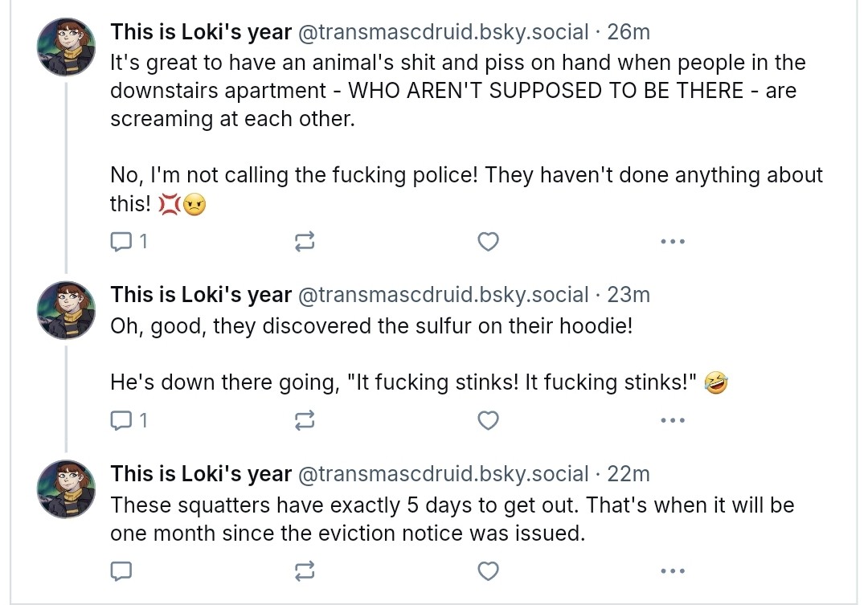Open more options on the eviction post

[671, 571]
